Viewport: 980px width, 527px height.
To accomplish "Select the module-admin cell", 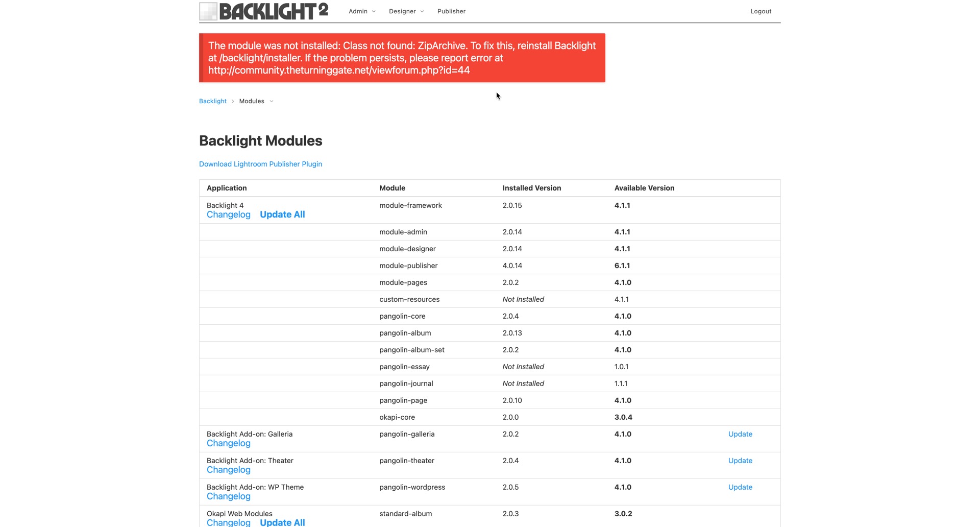I will [x=403, y=232].
